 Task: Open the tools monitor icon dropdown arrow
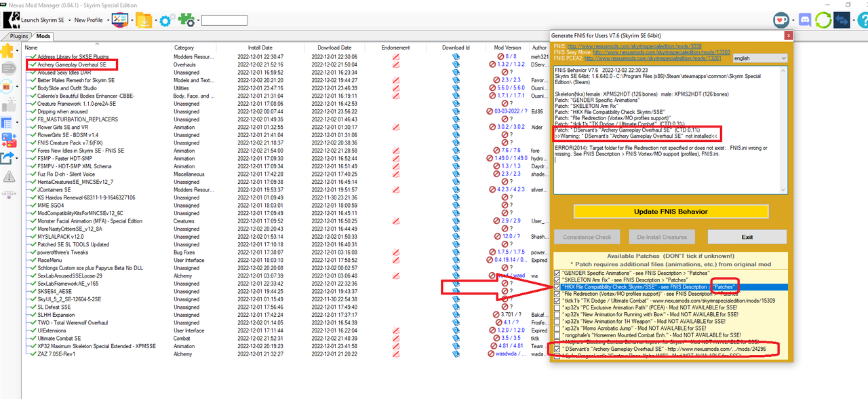coord(131,20)
